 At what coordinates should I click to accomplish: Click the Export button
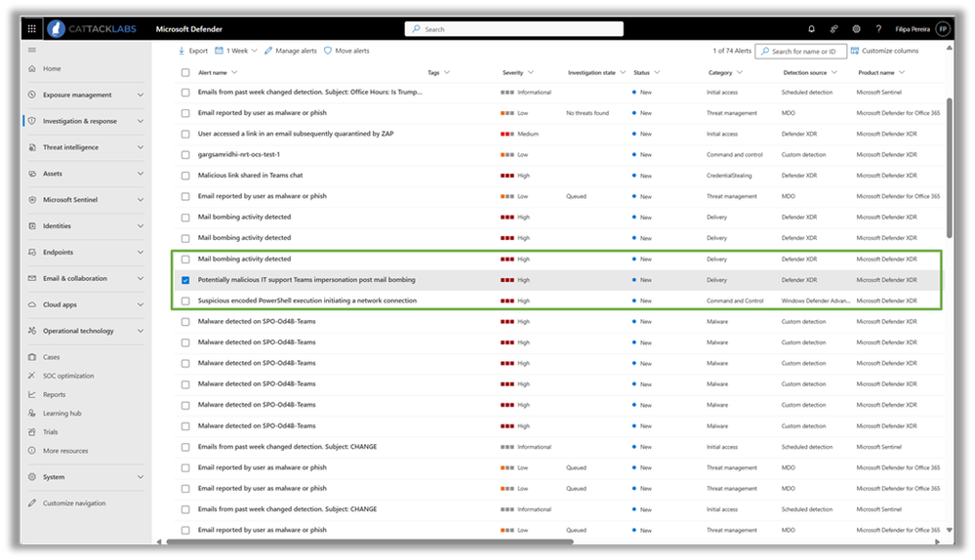[193, 51]
